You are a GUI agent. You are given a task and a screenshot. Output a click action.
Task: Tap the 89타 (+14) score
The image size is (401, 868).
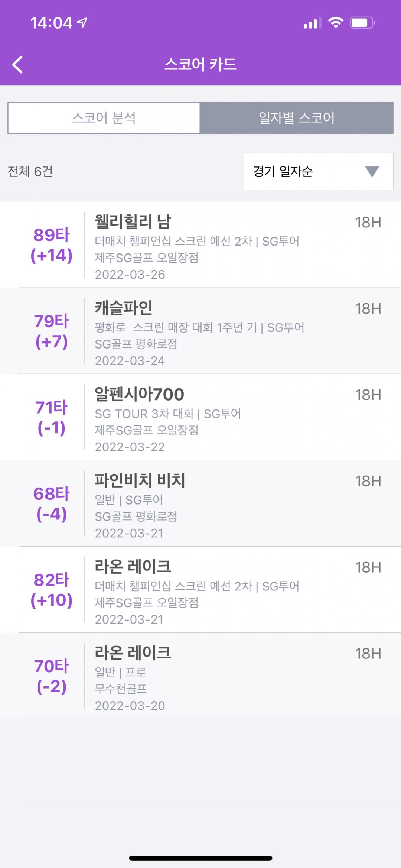(52, 245)
